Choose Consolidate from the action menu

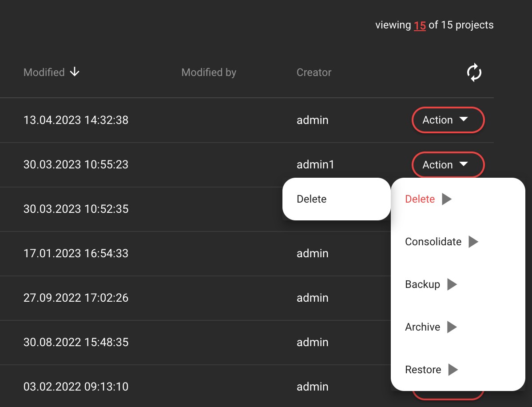tap(433, 242)
